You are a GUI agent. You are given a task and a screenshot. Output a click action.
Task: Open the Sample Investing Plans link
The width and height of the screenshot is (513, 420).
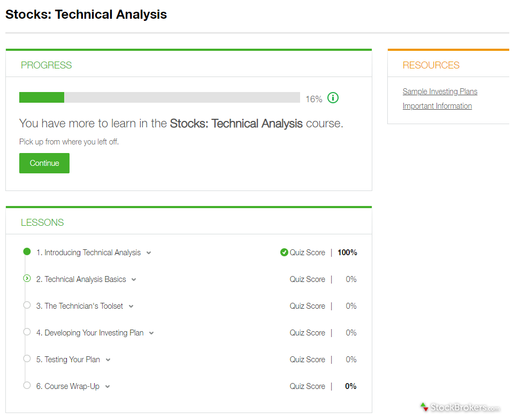pyautogui.click(x=440, y=91)
